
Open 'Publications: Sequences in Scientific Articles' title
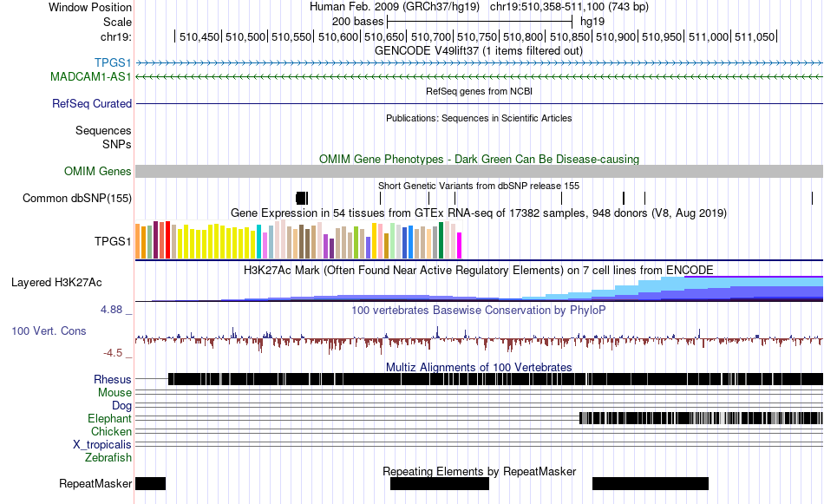pyautogui.click(x=479, y=118)
